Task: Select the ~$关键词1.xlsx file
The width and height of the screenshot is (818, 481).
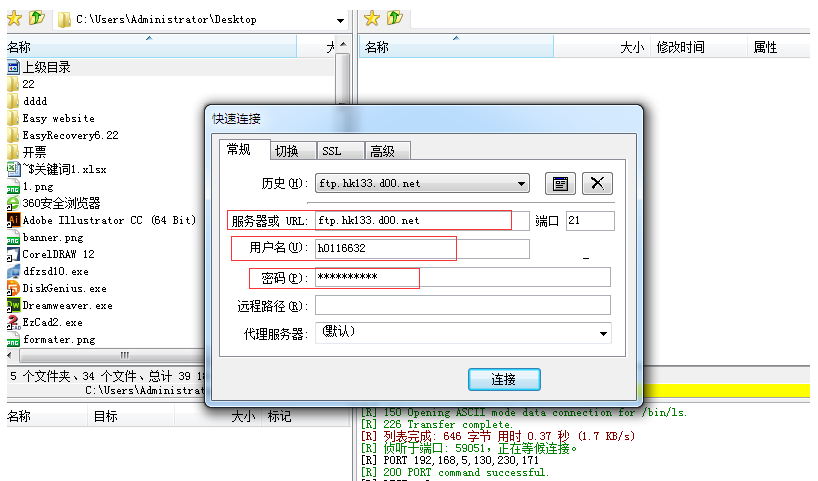Action: 57,170
